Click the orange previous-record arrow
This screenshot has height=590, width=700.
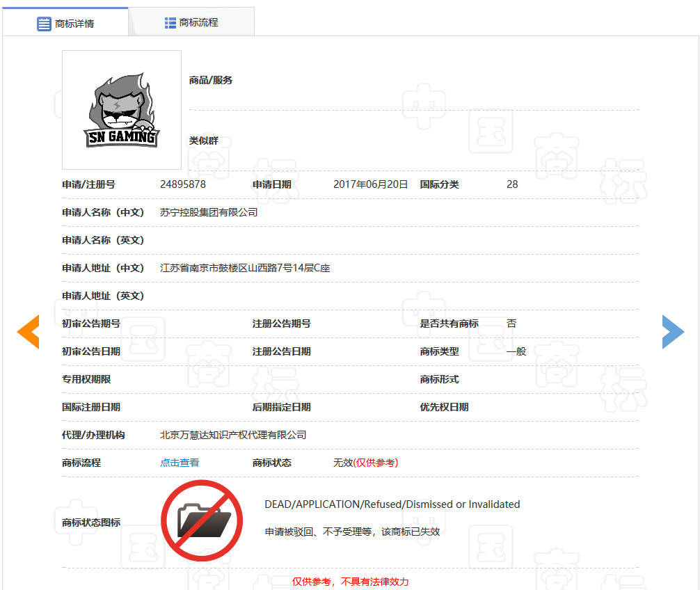click(28, 332)
